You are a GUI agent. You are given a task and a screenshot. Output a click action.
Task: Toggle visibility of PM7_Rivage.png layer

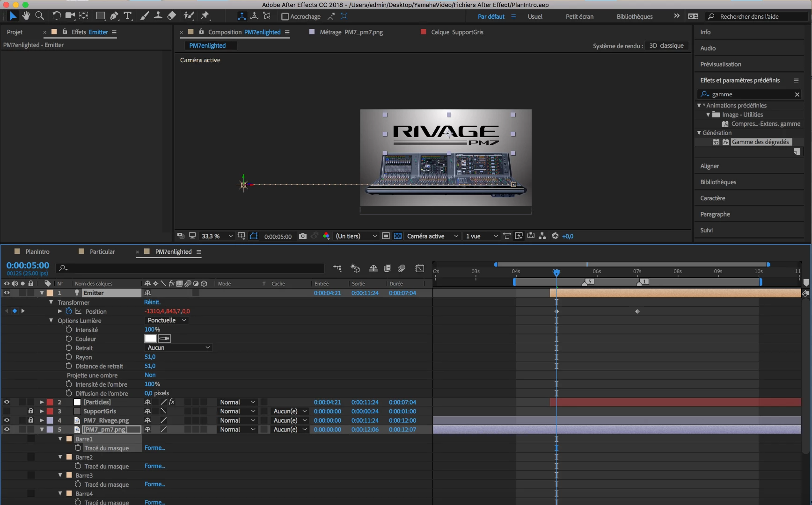tap(7, 420)
